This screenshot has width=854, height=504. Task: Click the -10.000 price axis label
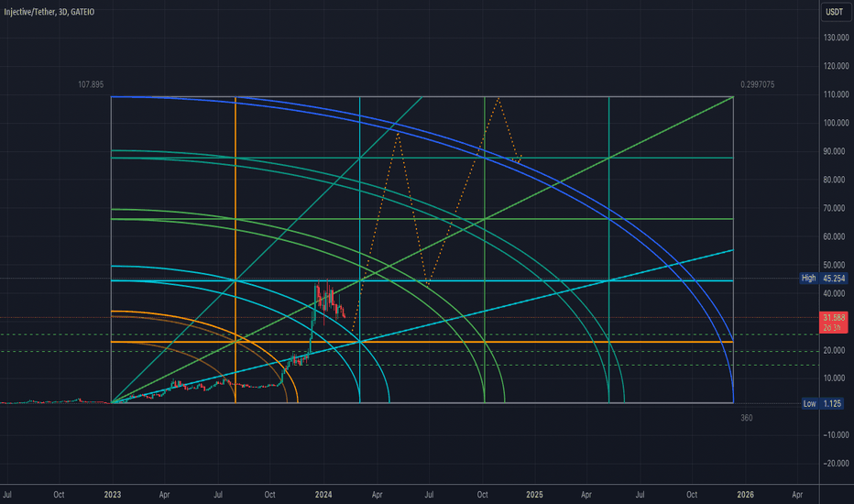[836, 434]
